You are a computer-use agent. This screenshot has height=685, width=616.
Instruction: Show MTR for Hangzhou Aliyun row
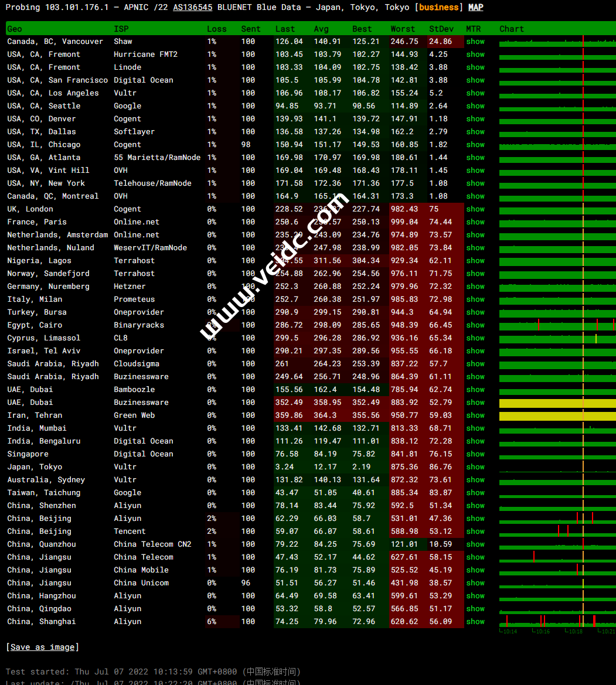coord(475,595)
